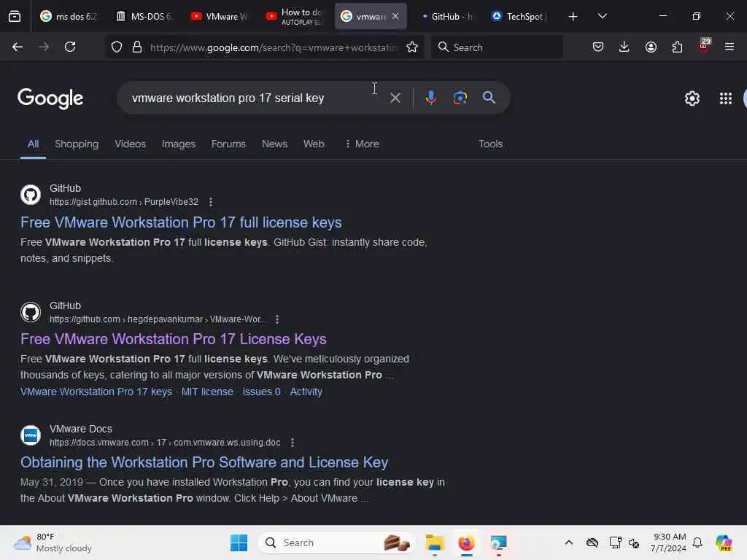Select the Forums results filter
The width and height of the screenshot is (747, 560).
[228, 144]
